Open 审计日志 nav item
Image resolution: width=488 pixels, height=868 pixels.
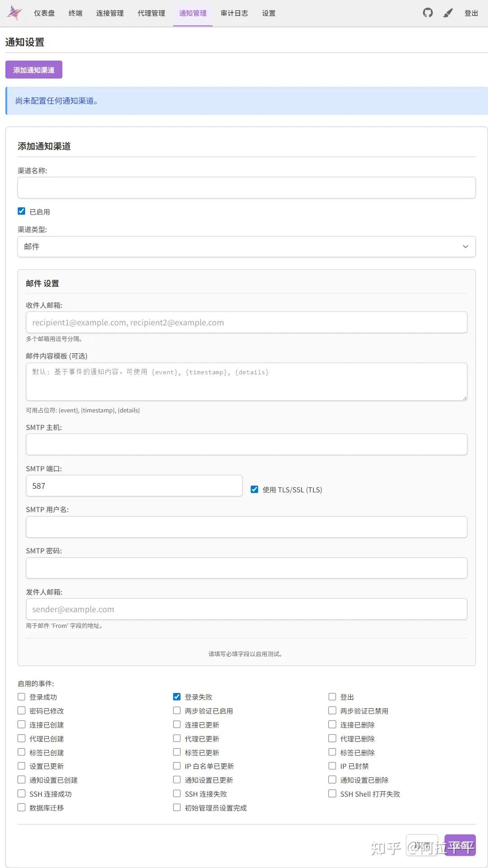tap(234, 13)
